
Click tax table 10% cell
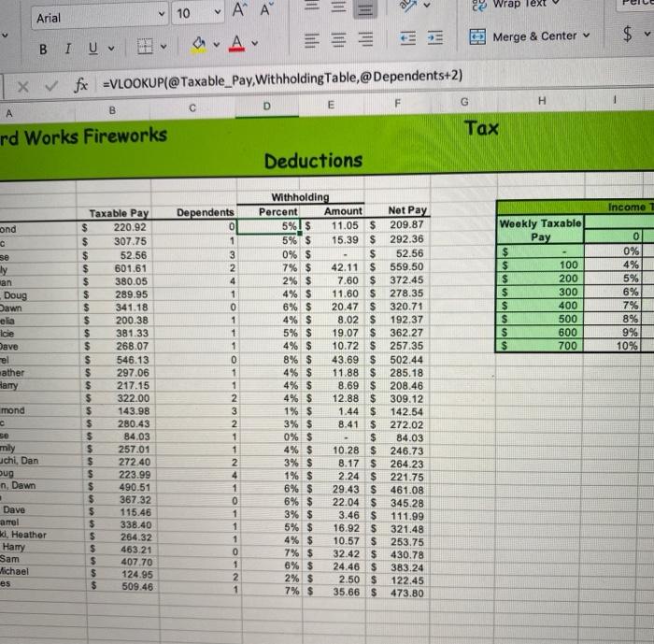tap(612, 346)
